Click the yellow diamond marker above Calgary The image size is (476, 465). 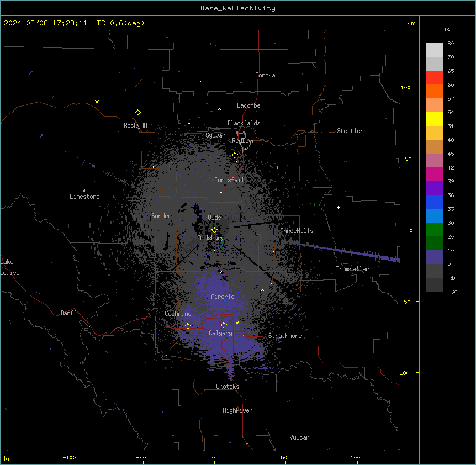point(224,325)
